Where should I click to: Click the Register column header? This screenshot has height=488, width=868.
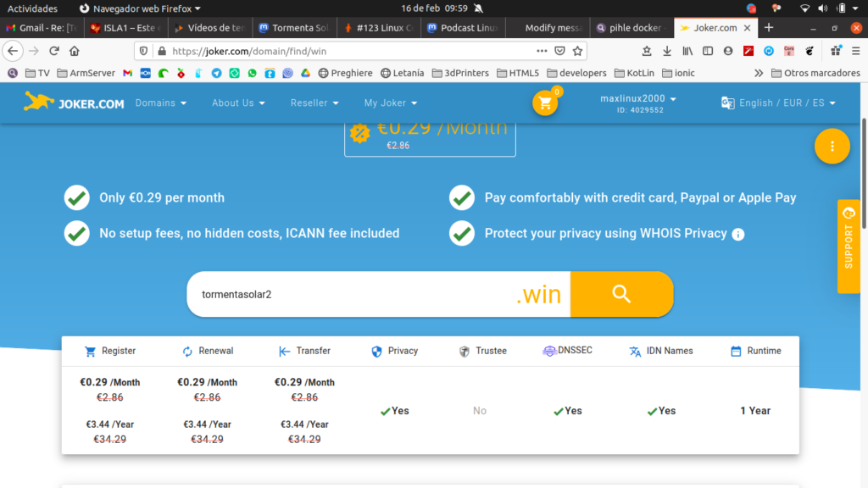click(x=110, y=351)
